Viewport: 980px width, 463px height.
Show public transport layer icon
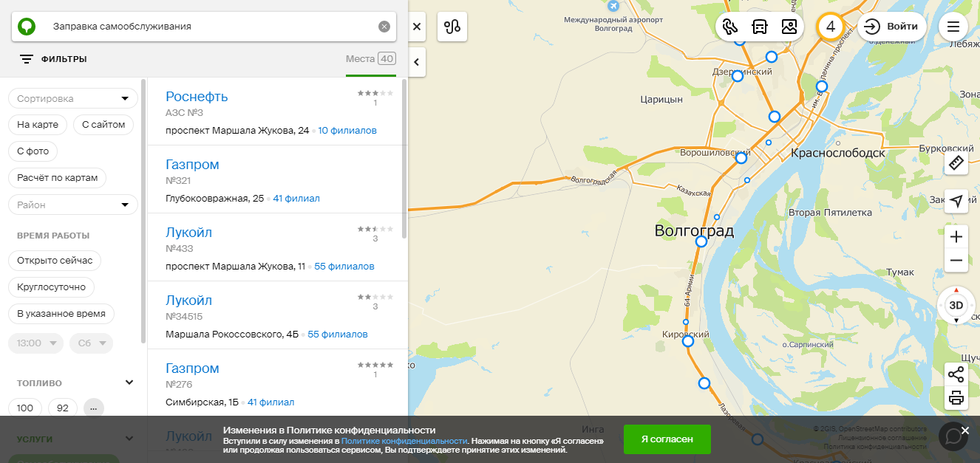click(x=760, y=27)
